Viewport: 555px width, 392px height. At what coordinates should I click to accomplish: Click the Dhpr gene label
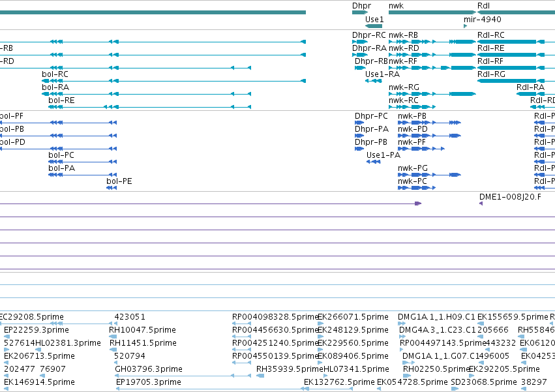click(361, 6)
